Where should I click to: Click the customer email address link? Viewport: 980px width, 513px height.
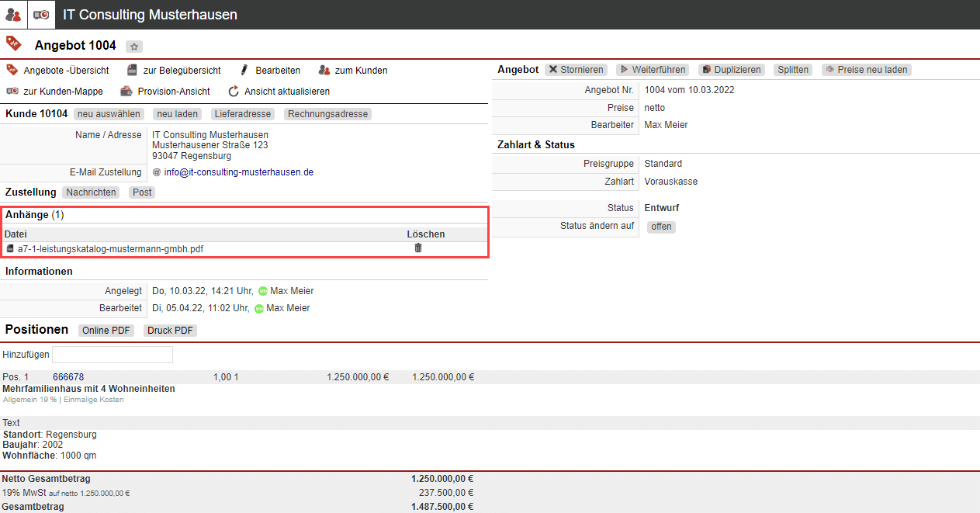pos(238,172)
